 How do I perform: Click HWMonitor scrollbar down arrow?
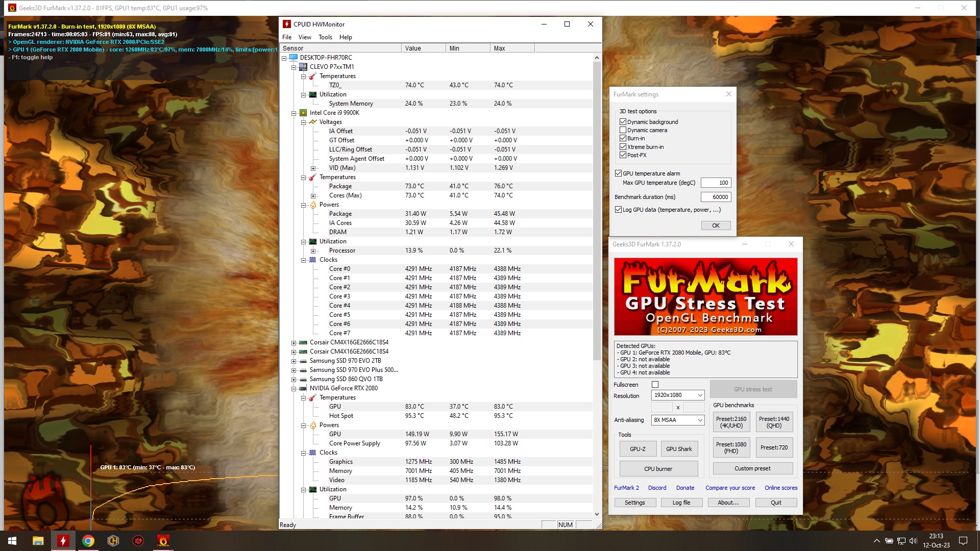click(597, 514)
